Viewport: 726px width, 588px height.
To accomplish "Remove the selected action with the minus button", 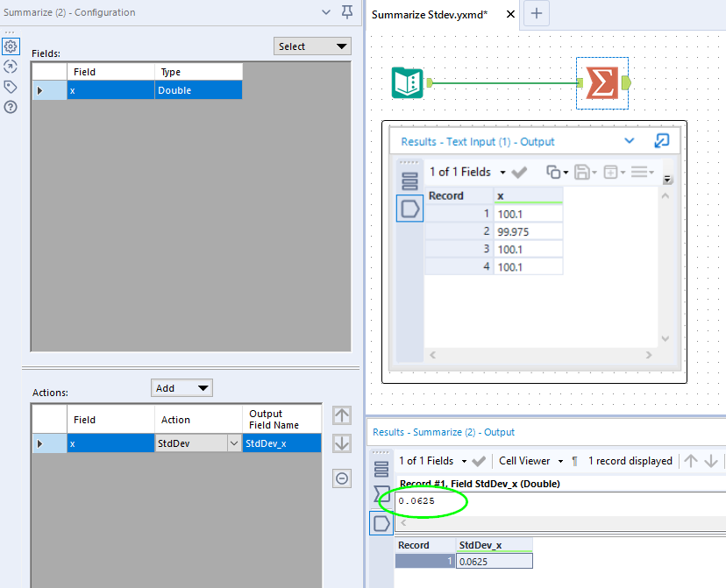I will coord(342,478).
